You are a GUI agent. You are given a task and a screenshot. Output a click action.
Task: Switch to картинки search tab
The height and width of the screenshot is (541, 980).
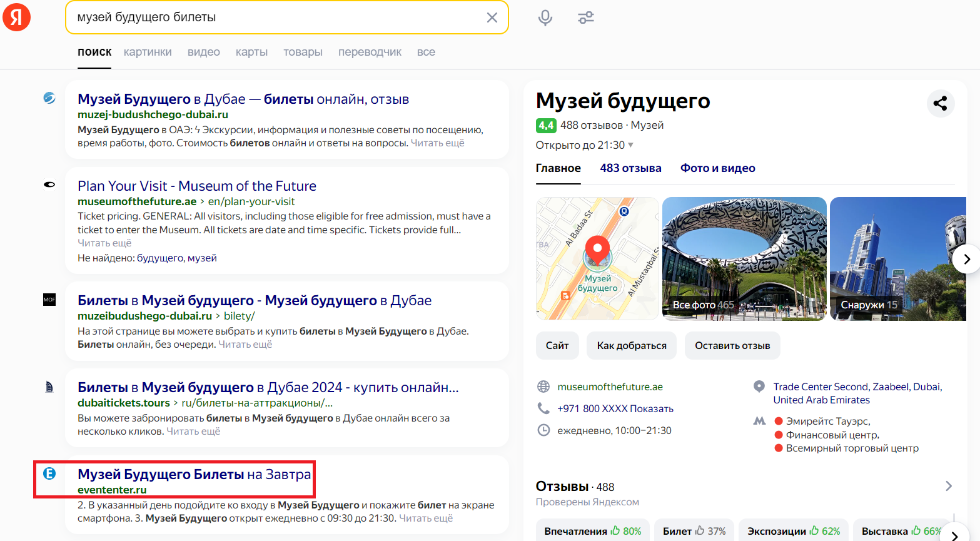tap(148, 52)
